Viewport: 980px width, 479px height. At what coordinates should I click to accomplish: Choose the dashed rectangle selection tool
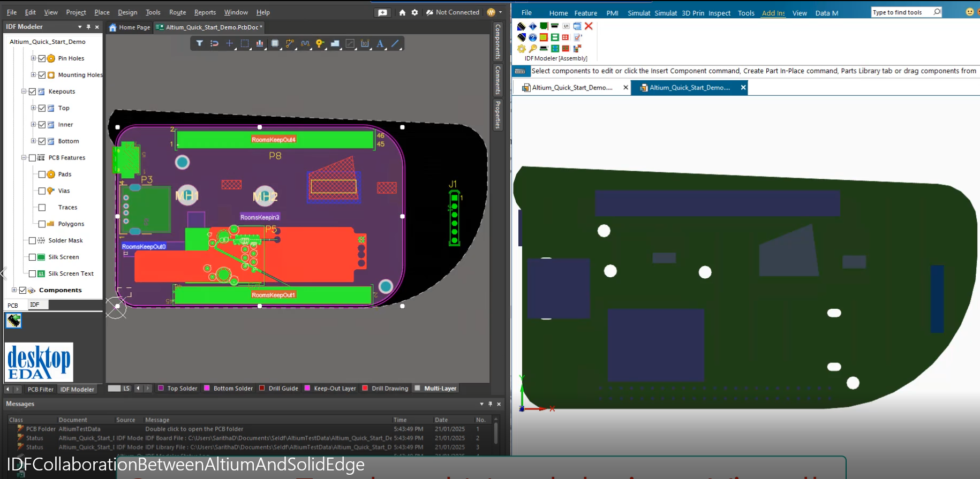[x=245, y=43]
